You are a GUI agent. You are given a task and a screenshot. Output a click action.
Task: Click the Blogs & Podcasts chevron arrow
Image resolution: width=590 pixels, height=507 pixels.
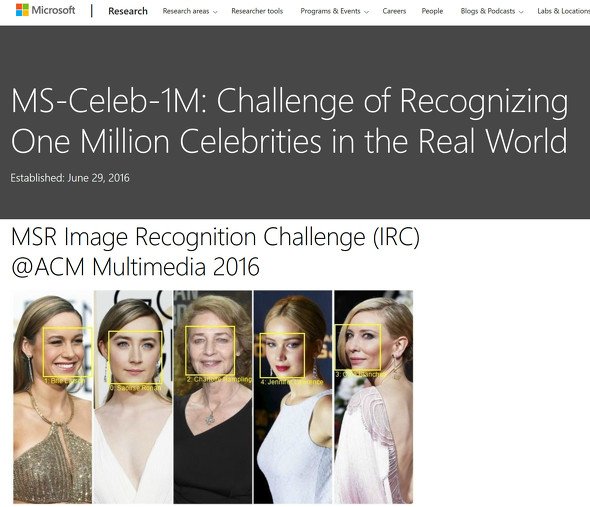coord(521,12)
